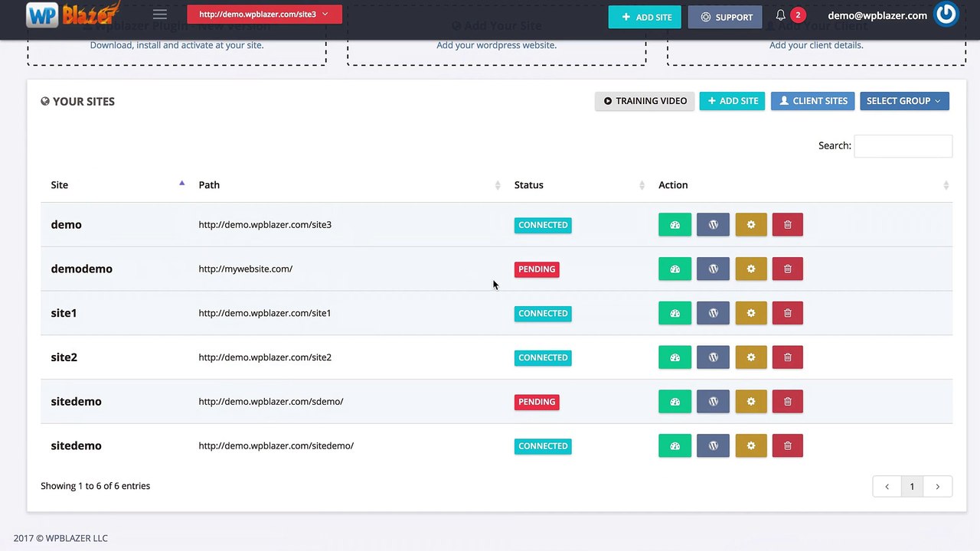Screen dimensions: 980x551
Task: Click the site name site2
Action: coord(64,357)
